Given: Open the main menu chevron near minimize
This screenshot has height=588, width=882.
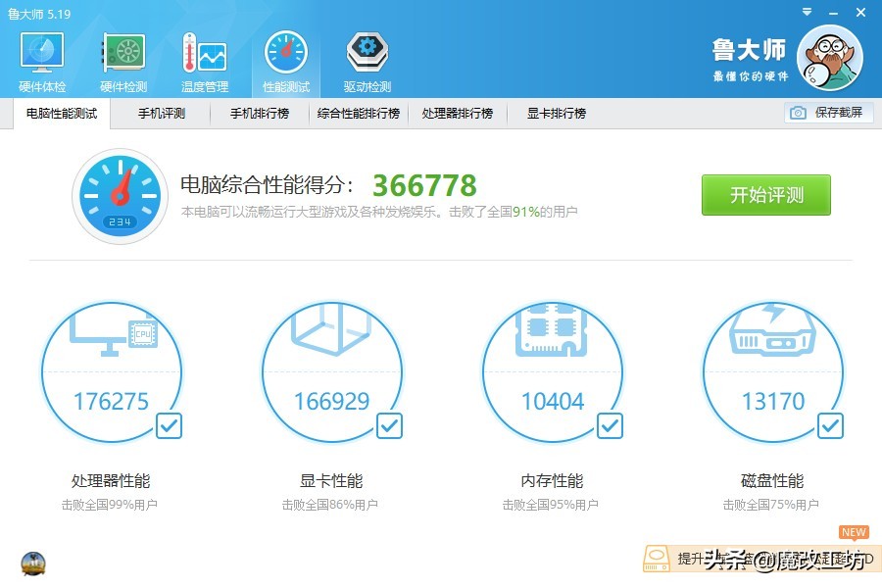Looking at the screenshot, I should pos(806,12).
